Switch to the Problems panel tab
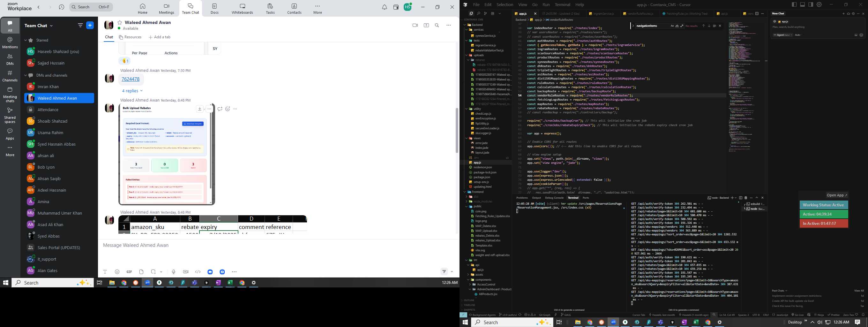Viewport: 868px width, 327px height. 522,198
